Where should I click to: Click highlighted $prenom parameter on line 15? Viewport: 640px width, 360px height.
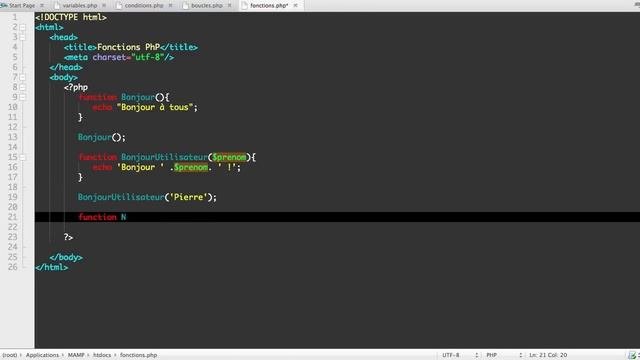(x=229, y=157)
